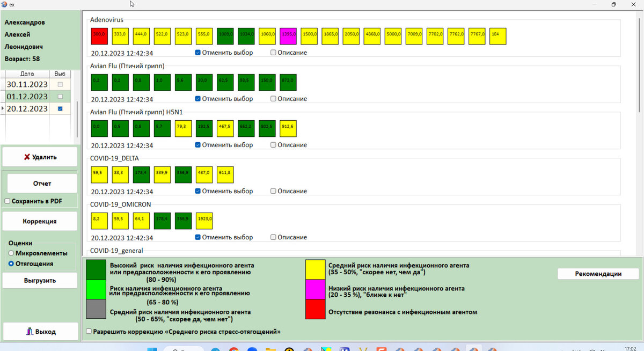The height and width of the screenshot is (351, 644).
Task: Select the Микроэлементы radio option
Action: [x=11, y=253]
